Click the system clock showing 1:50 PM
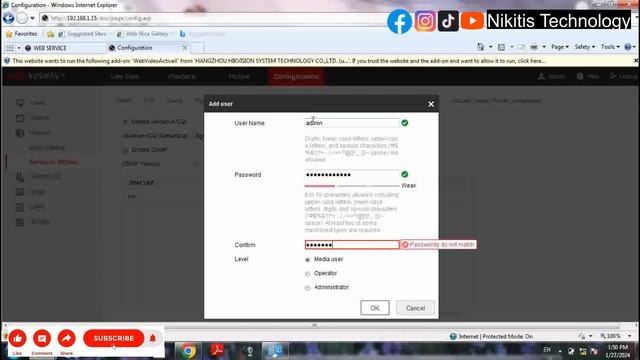Screen dimensions: 640x360 point(618,351)
